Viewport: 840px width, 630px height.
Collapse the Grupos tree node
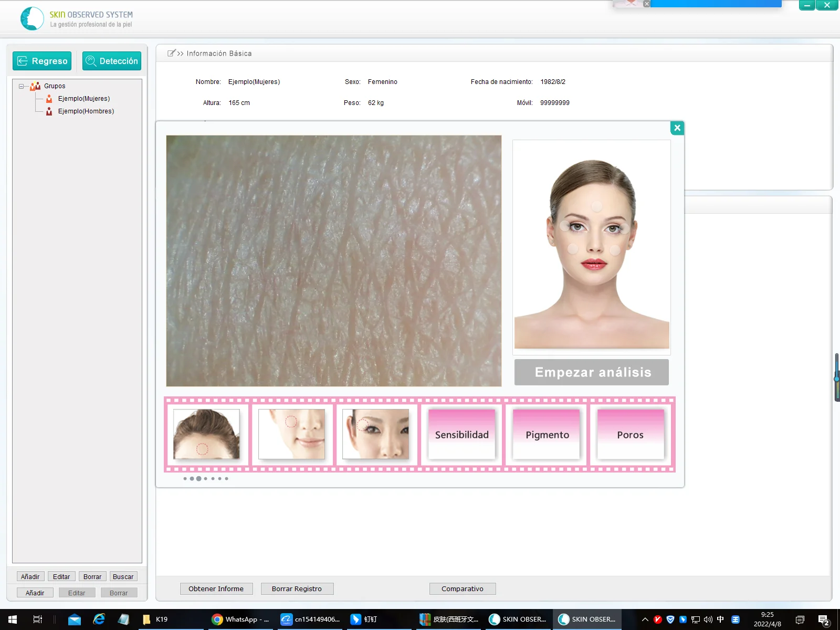coord(22,86)
